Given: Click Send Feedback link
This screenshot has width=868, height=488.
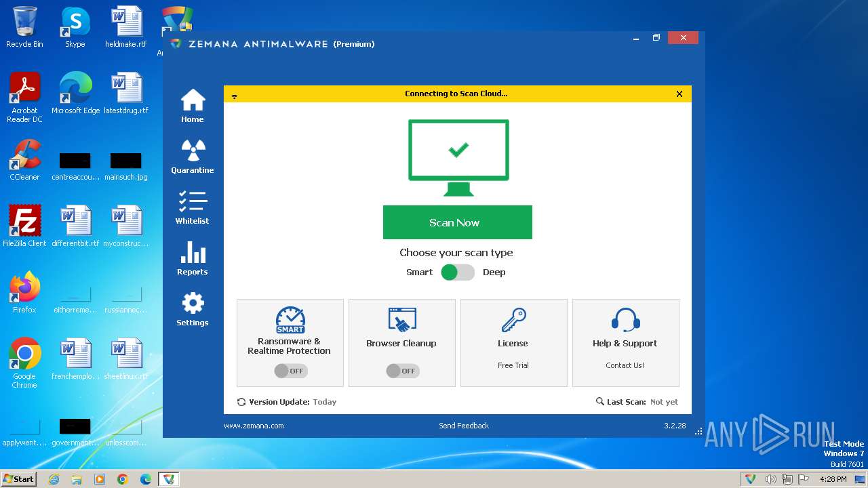Looking at the screenshot, I should (464, 426).
